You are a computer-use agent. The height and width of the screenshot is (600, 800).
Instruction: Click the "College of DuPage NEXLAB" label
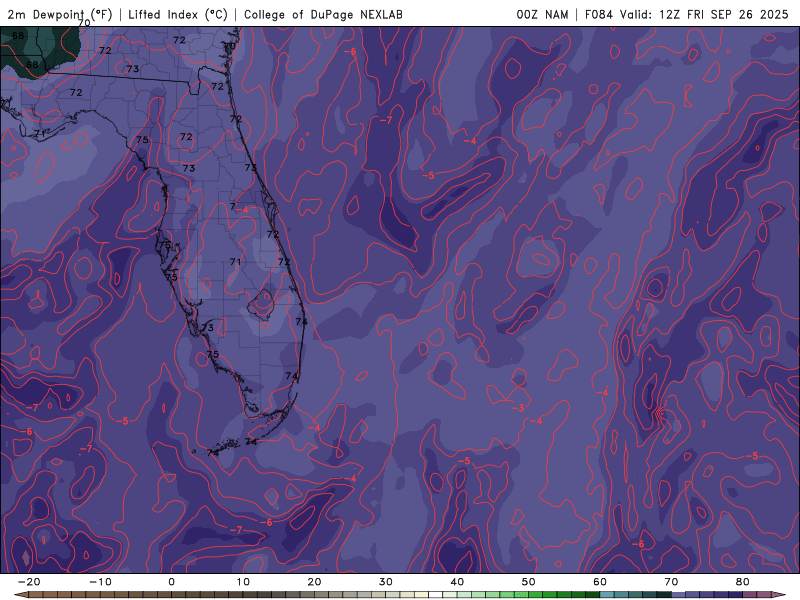pyautogui.click(x=323, y=14)
